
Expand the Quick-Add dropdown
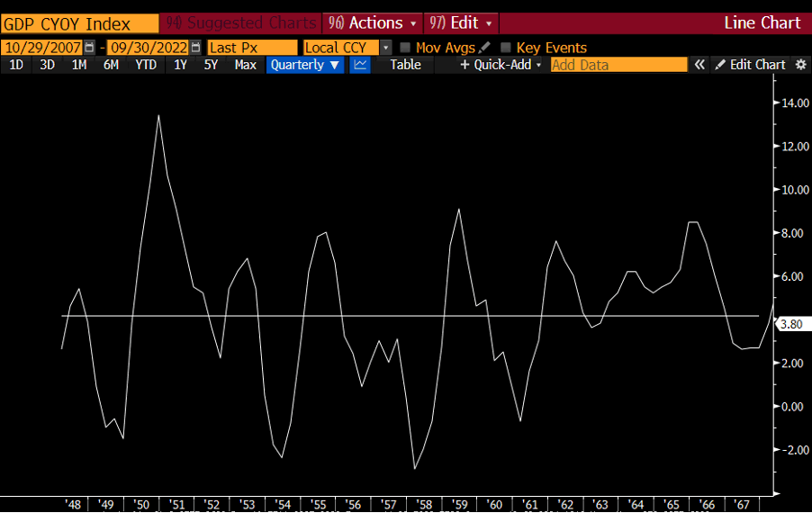pos(501,65)
